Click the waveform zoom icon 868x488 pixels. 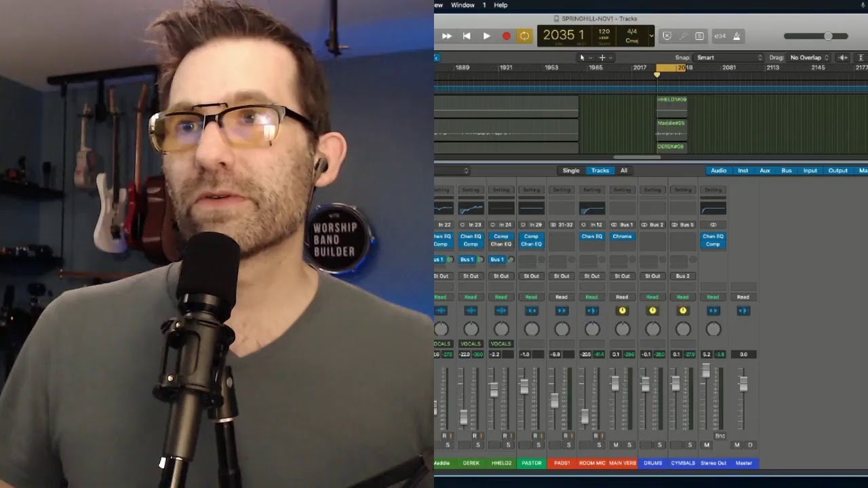point(843,58)
